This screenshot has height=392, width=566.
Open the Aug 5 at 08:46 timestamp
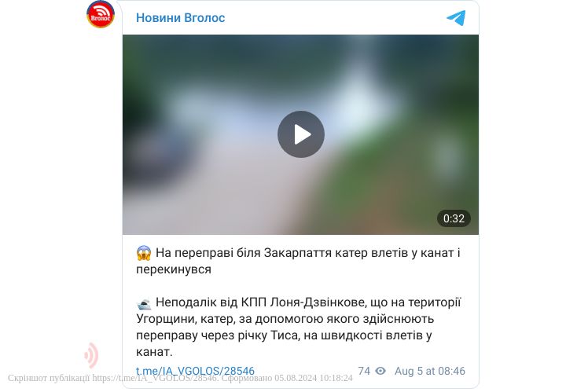(x=429, y=371)
